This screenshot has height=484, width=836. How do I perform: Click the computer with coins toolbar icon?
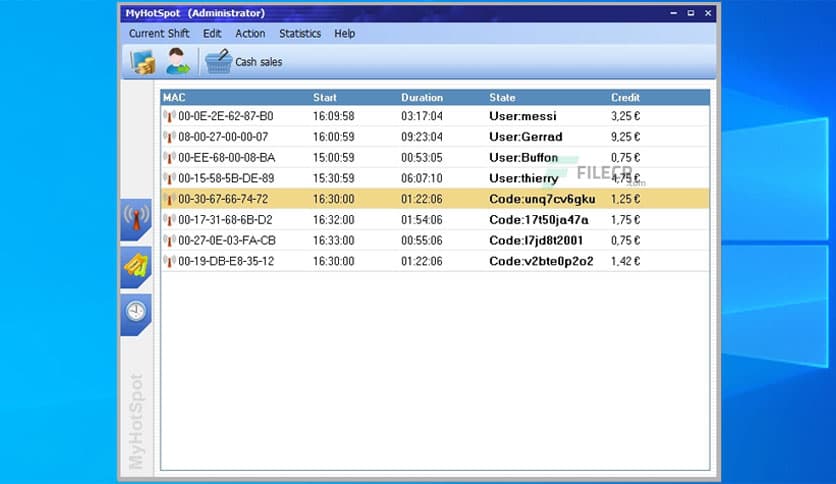(x=142, y=62)
